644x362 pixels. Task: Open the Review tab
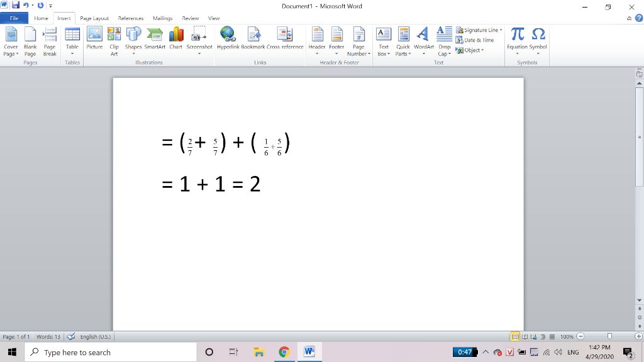[x=190, y=18]
